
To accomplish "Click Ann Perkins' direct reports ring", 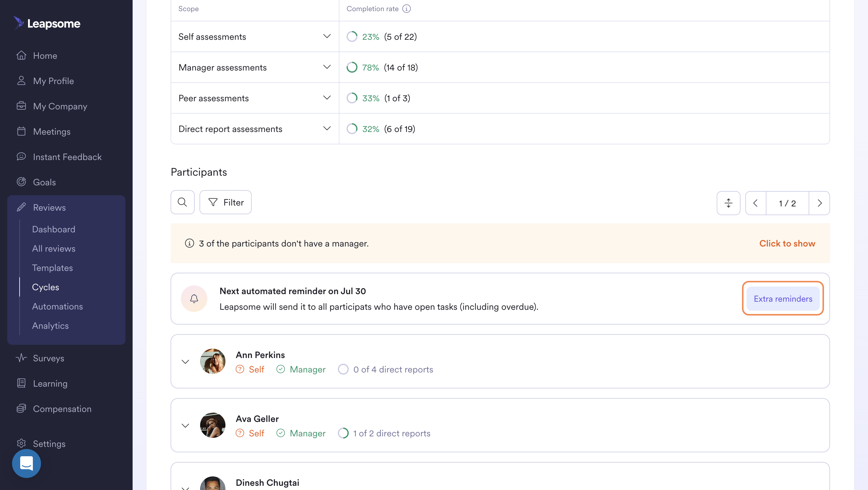I will click(x=343, y=369).
